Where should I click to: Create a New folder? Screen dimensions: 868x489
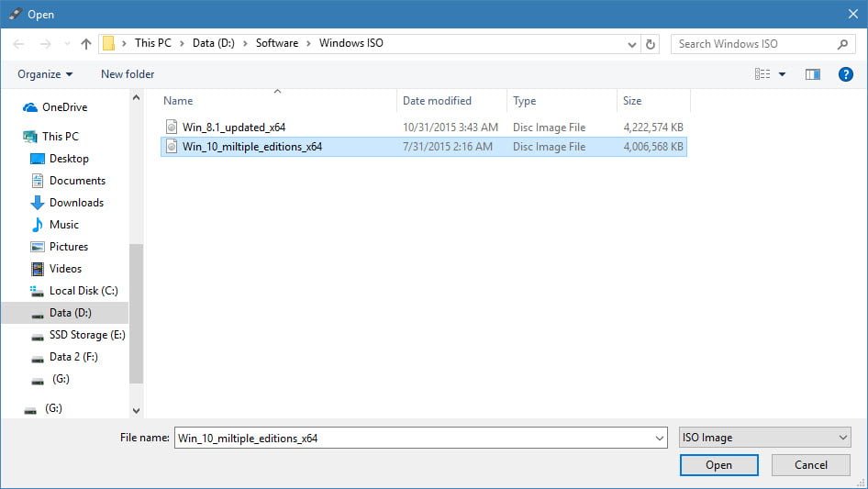click(x=128, y=74)
